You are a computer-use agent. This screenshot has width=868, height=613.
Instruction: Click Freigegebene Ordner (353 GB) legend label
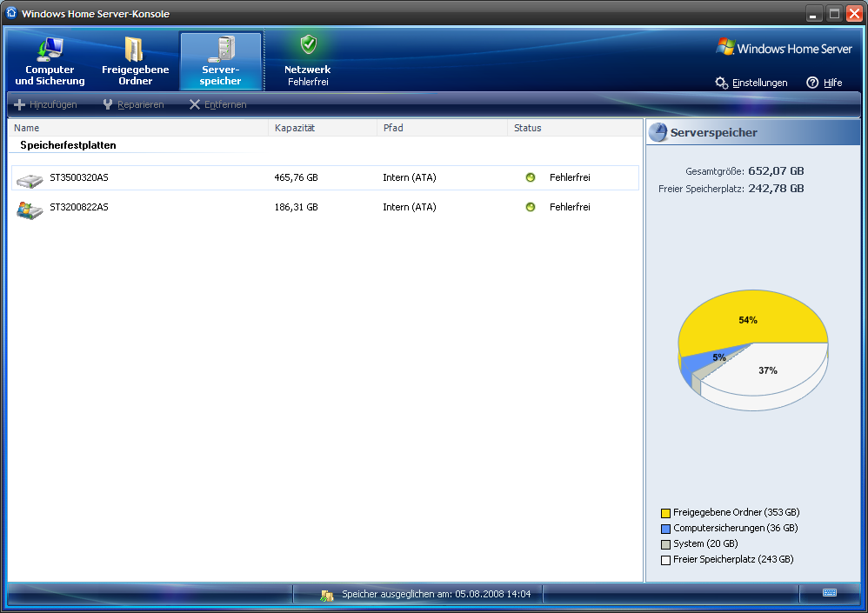(x=737, y=512)
